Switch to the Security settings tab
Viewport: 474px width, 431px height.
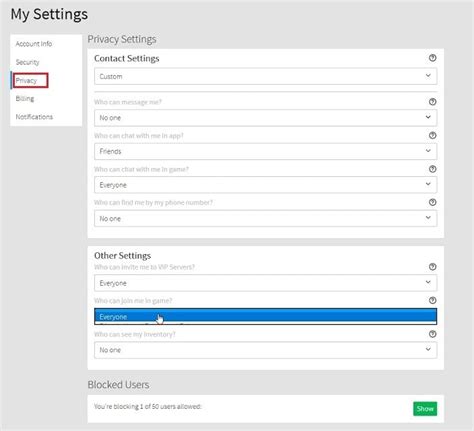[x=27, y=62]
